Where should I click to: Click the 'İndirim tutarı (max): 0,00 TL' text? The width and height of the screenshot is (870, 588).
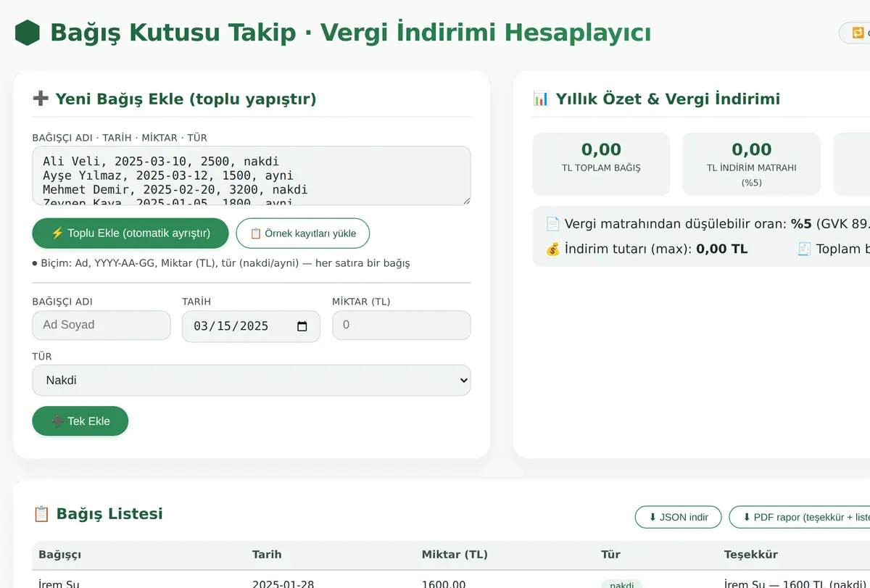pos(656,249)
